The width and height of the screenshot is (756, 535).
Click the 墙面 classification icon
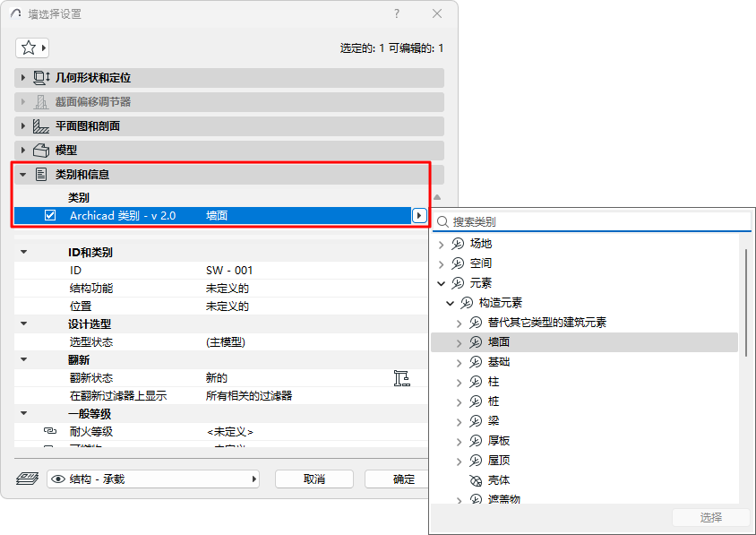tap(476, 342)
